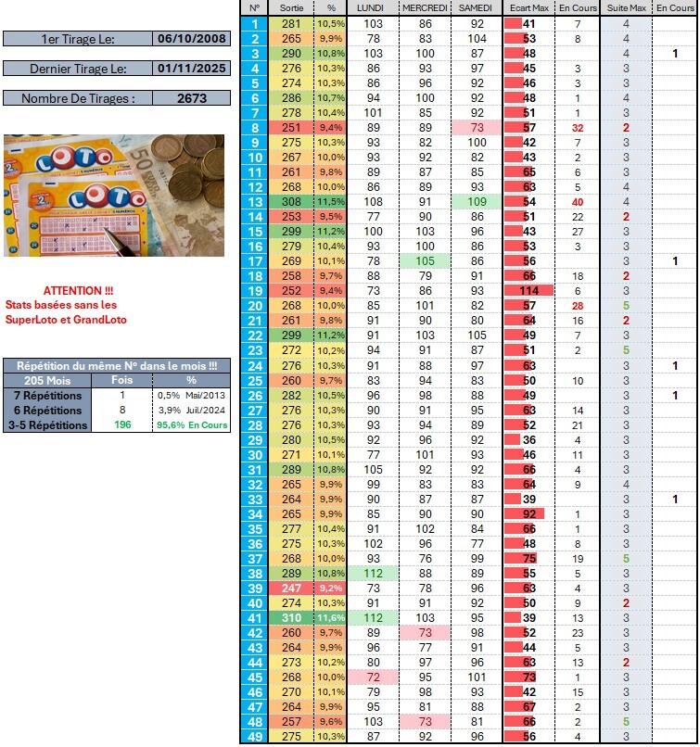This screenshot has height=747, width=700.
Task: Select ball number 13 in the N° column
Action: (254, 201)
